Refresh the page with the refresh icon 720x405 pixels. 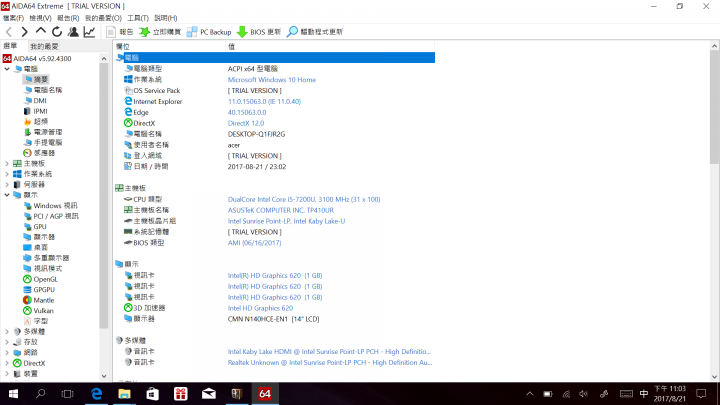click(57, 32)
